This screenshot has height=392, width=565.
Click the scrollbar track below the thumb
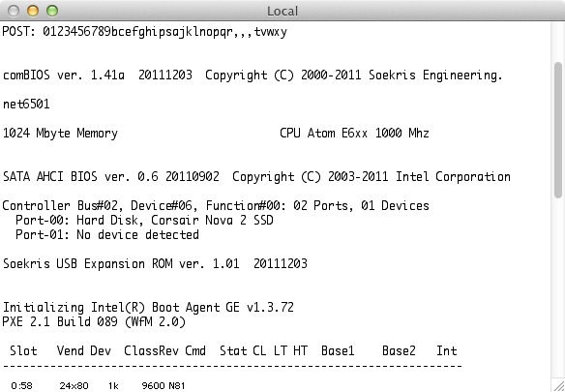(x=558, y=286)
